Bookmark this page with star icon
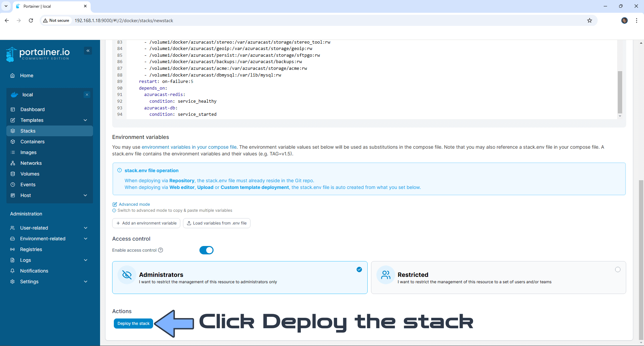Image resolution: width=644 pixels, height=346 pixels. coord(590,20)
